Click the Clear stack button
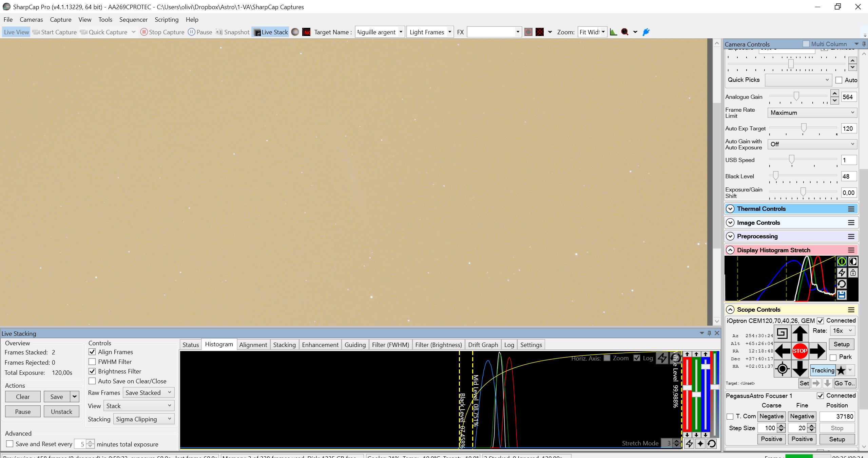This screenshot has height=458, width=868. pyautogui.click(x=23, y=397)
